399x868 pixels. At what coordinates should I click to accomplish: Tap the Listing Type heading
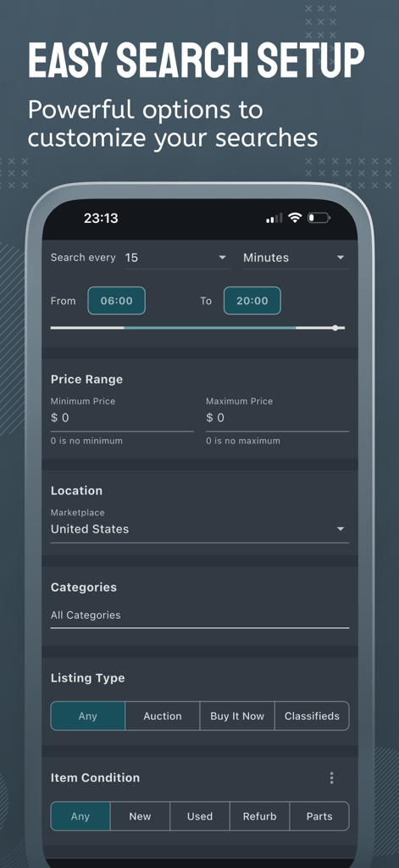point(87,678)
